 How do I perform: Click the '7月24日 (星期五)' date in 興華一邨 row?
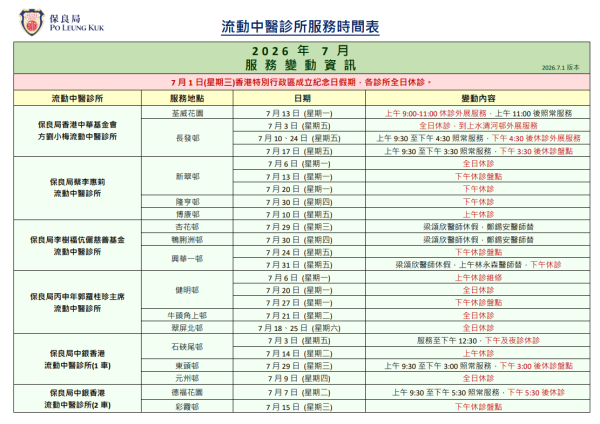[299, 252]
